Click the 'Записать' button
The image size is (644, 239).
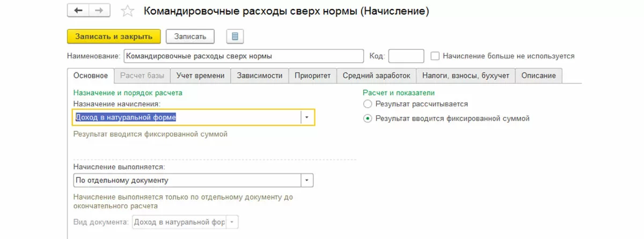[x=190, y=36]
